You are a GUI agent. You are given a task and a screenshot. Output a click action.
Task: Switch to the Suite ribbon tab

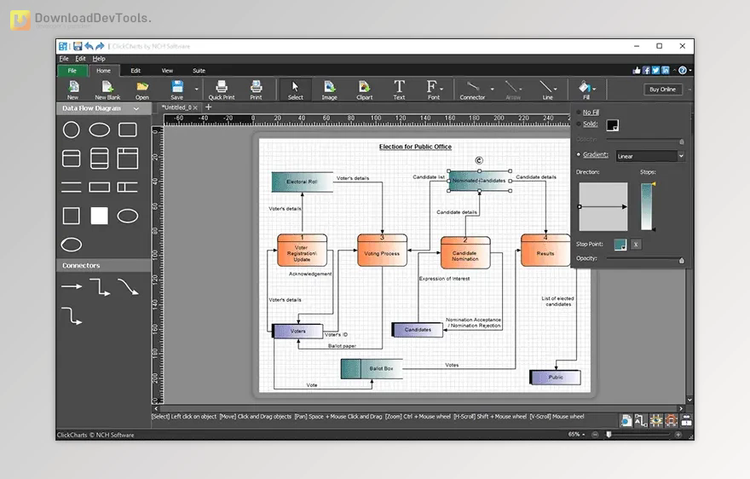click(x=199, y=71)
